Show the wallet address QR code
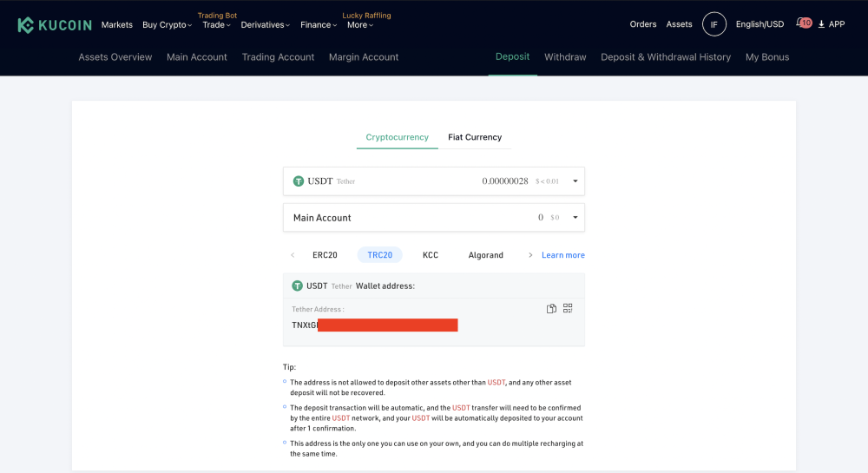The width and height of the screenshot is (868, 473). click(x=568, y=308)
